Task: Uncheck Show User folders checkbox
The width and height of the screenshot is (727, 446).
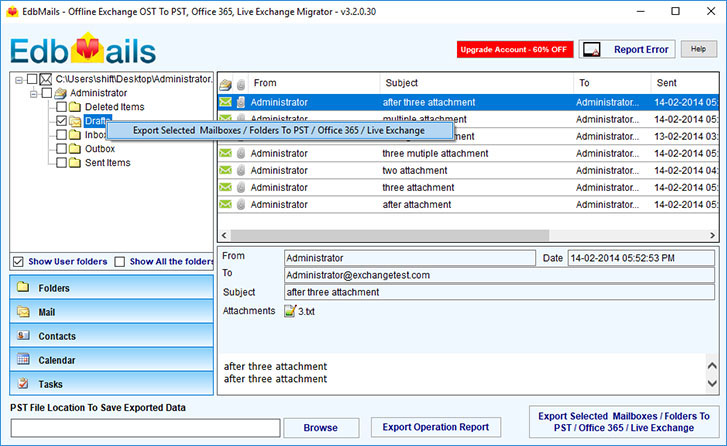Action: pyautogui.click(x=18, y=262)
